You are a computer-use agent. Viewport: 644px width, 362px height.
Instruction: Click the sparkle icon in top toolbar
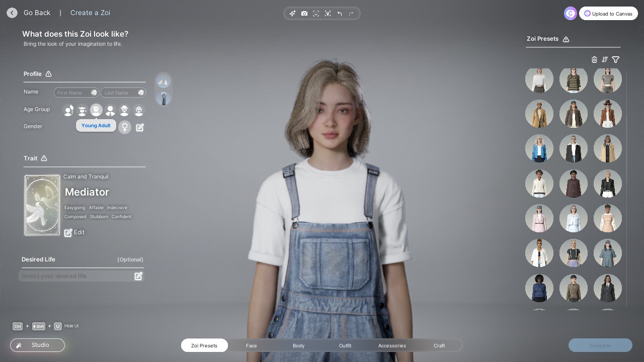292,14
